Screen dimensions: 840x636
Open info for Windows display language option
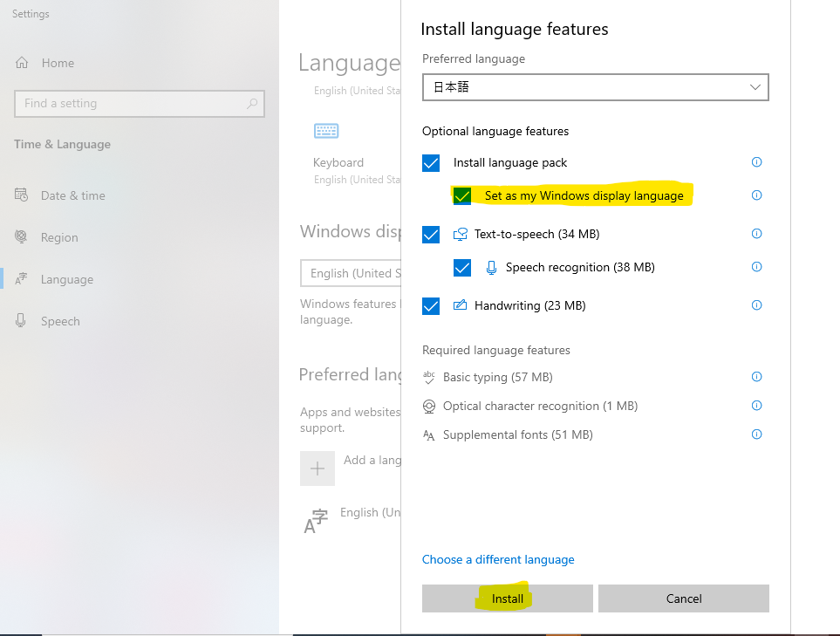pos(756,195)
